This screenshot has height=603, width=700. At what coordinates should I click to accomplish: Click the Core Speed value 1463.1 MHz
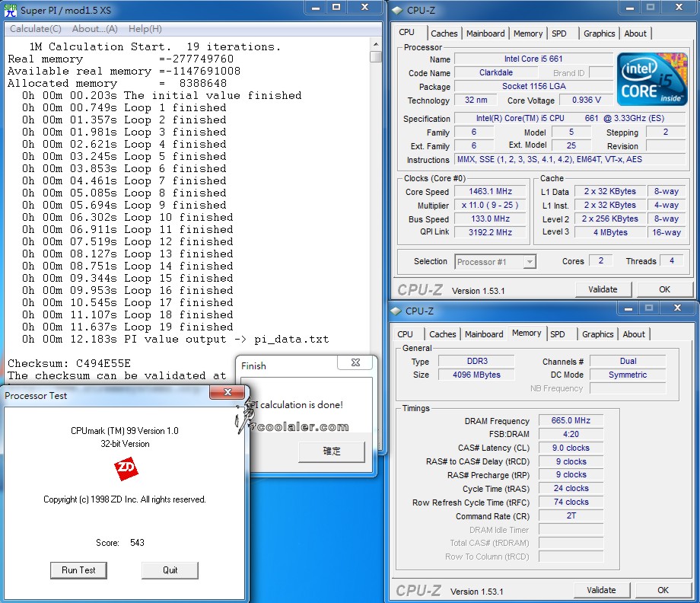(490, 191)
